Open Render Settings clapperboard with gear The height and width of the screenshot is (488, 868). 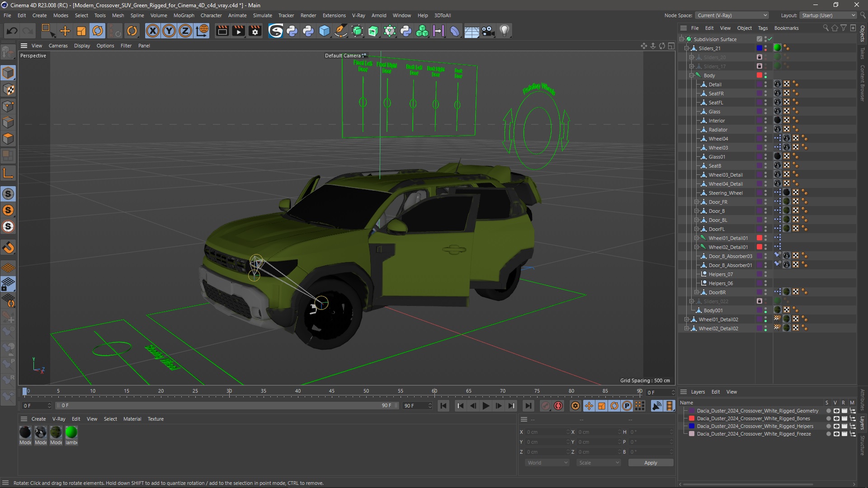[255, 31]
